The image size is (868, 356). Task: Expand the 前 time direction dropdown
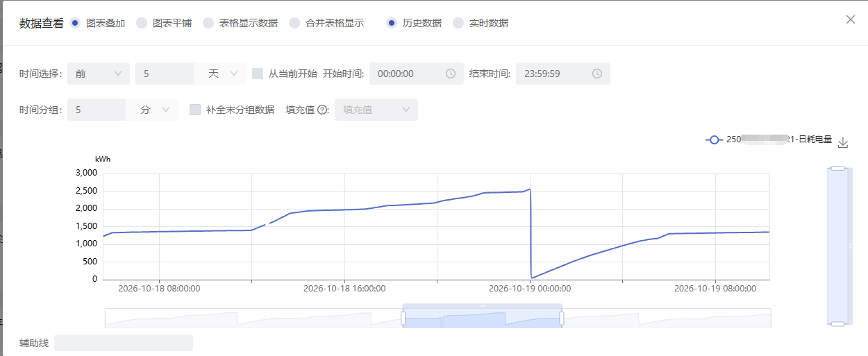99,74
